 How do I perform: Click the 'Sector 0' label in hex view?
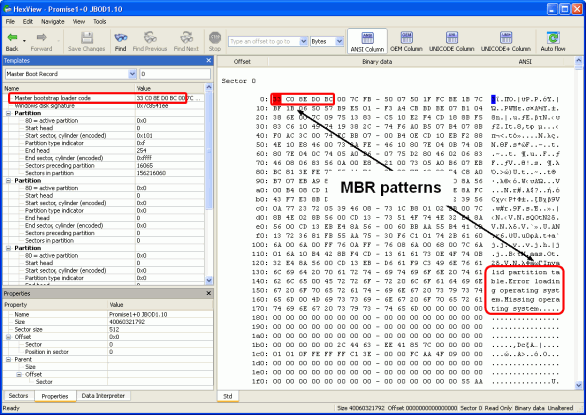click(238, 81)
